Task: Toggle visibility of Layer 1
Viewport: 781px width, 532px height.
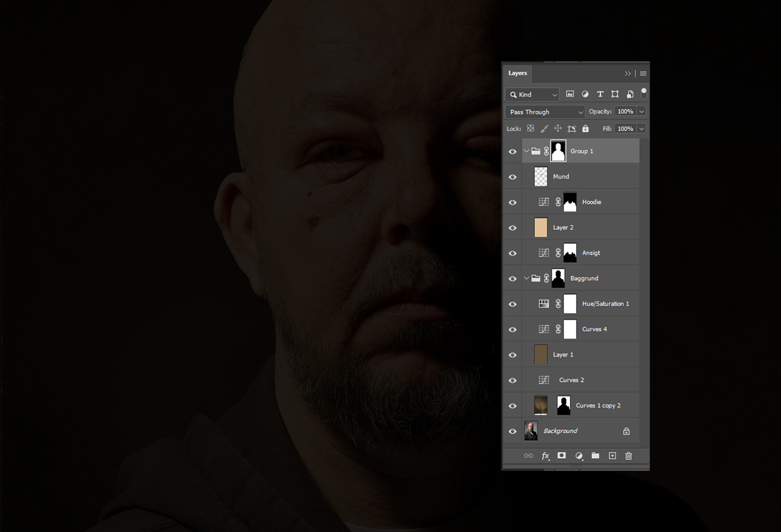Action: point(513,355)
